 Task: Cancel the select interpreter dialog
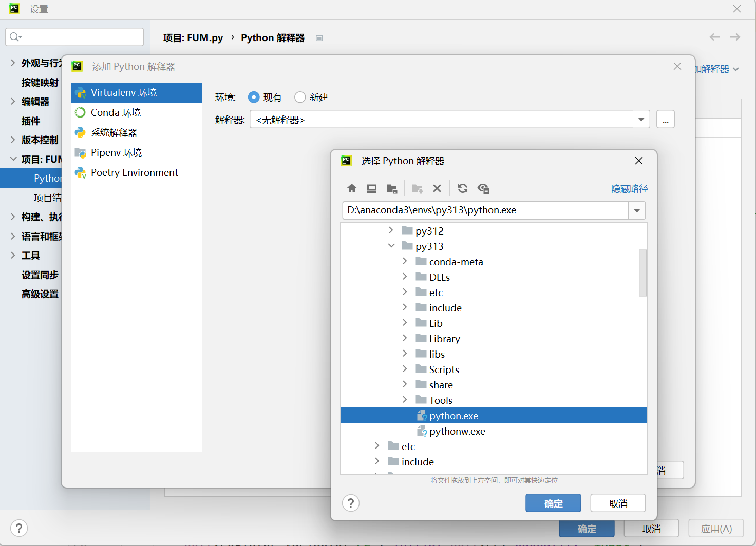click(618, 503)
